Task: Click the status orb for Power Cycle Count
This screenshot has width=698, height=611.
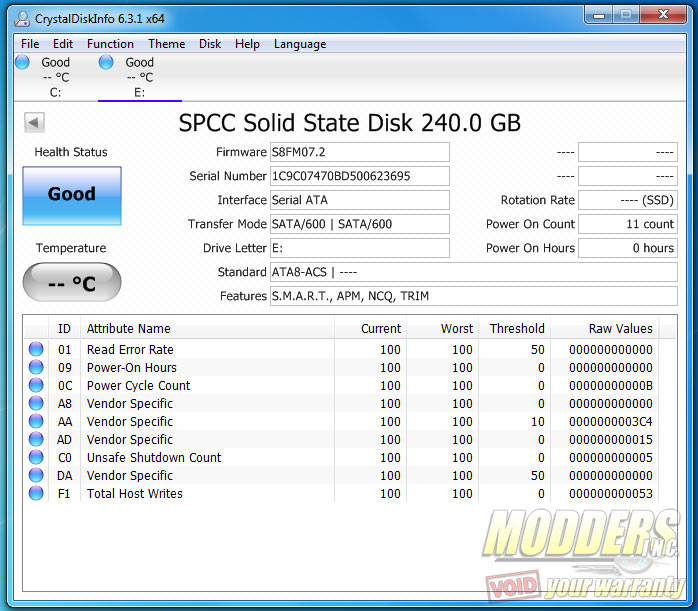Action: [x=36, y=385]
